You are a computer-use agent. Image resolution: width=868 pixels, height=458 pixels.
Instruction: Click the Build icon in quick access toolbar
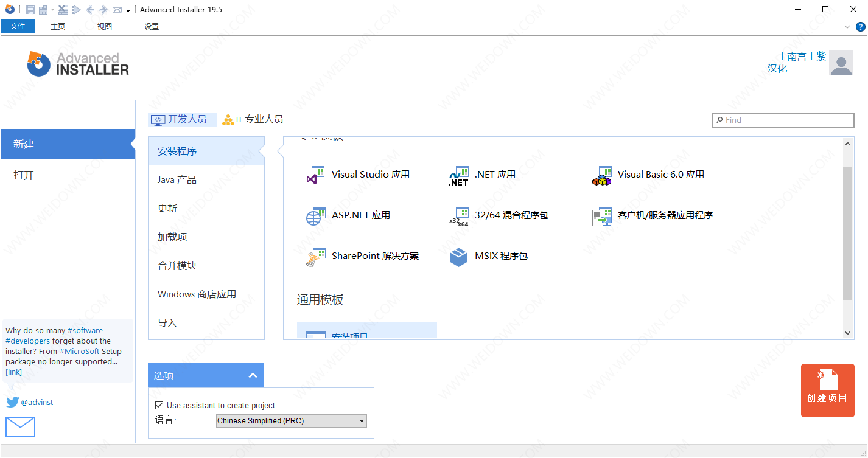coord(43,10)
